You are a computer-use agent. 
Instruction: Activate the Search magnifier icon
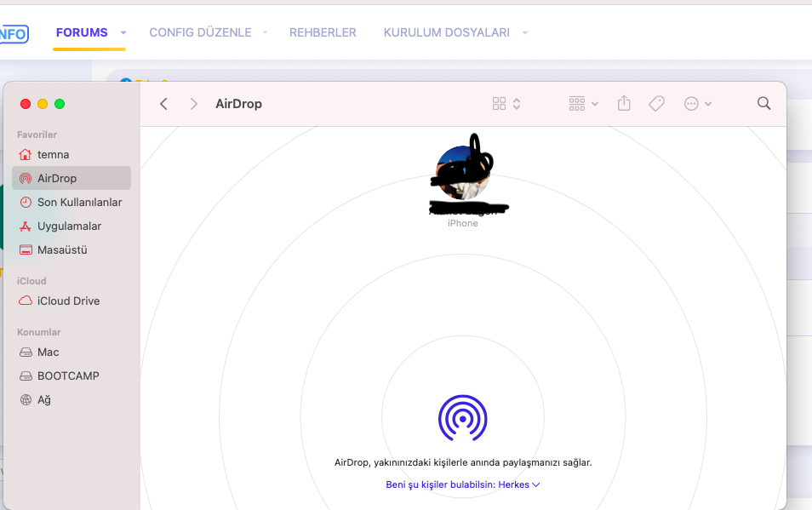pyautogui.click(x=763, y=103)
